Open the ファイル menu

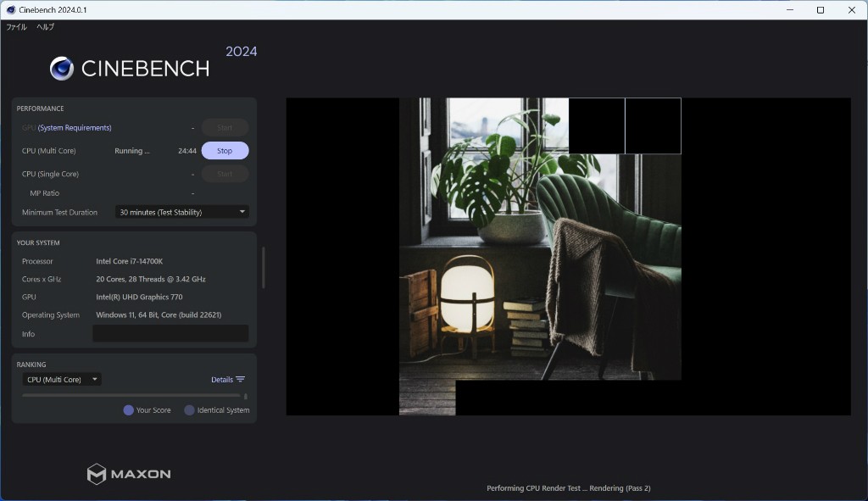(16, 27)
